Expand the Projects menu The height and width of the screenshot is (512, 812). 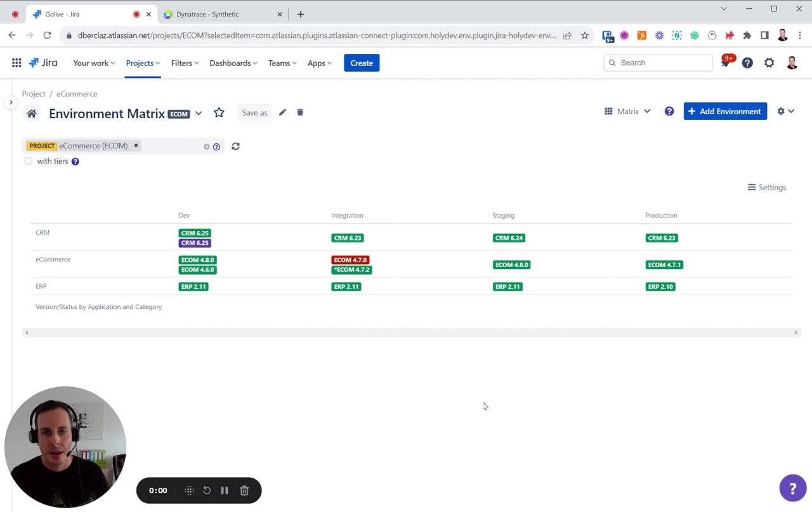[143, 63]
